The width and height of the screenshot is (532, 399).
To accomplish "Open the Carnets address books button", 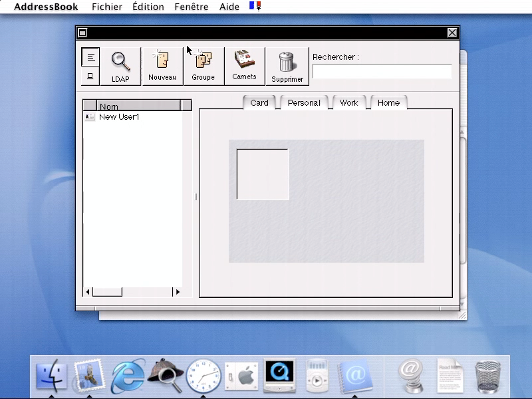I will (x=244, y=66).
